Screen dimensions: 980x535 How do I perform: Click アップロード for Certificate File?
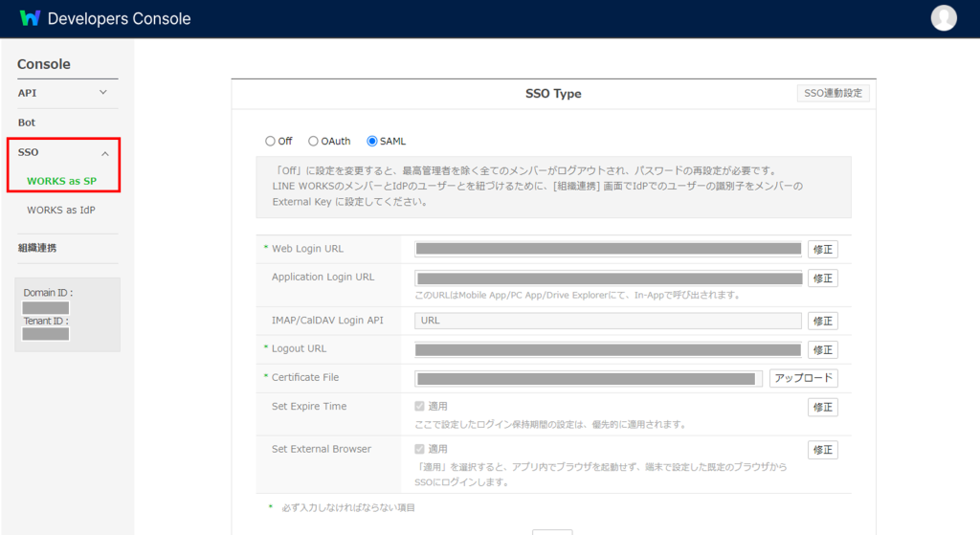pyautogui.click(x=803, y=378)
